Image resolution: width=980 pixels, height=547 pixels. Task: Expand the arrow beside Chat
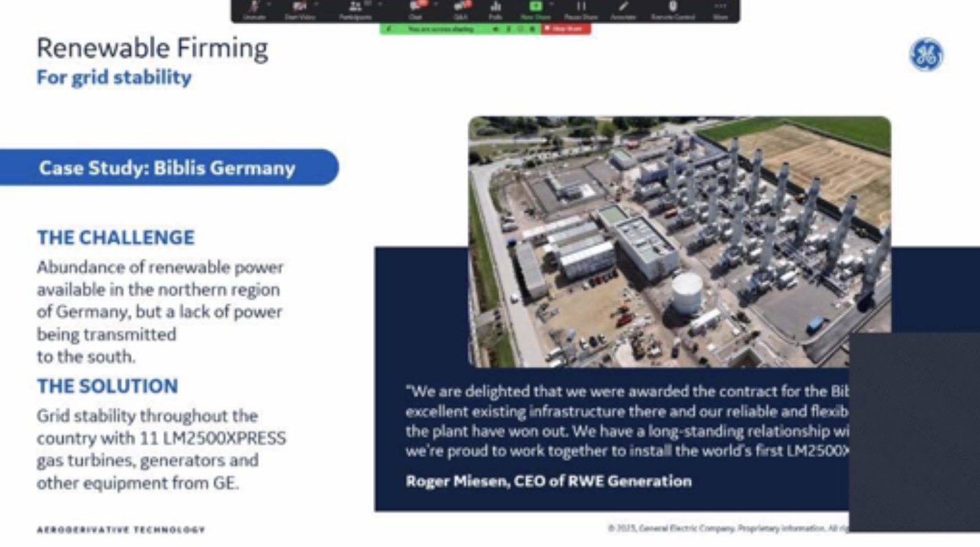coord(436,4)
